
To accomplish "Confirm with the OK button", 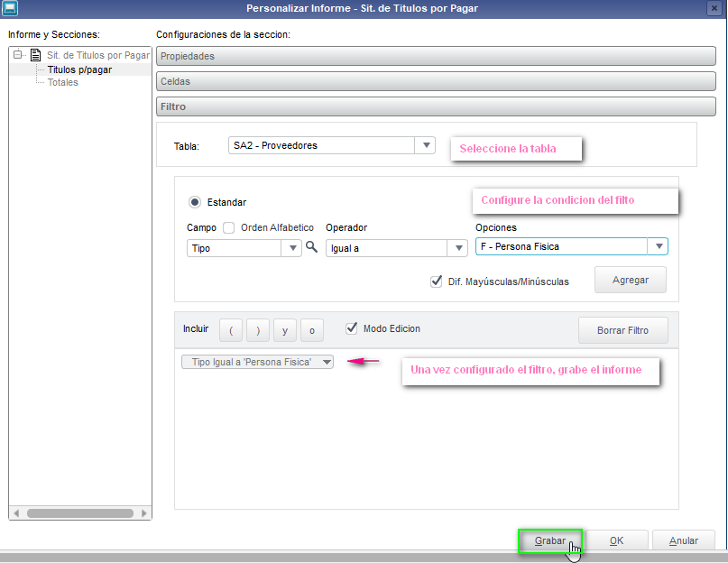I will coord(616,540).
